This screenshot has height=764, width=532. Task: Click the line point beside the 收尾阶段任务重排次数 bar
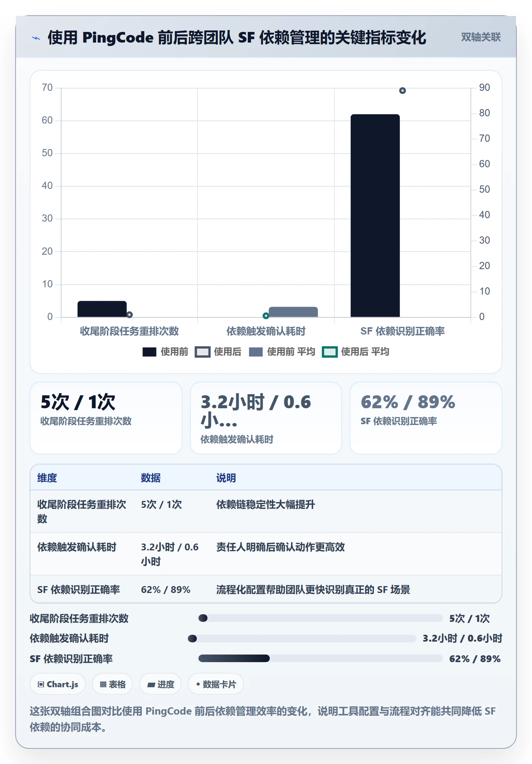tap(130, 315)
